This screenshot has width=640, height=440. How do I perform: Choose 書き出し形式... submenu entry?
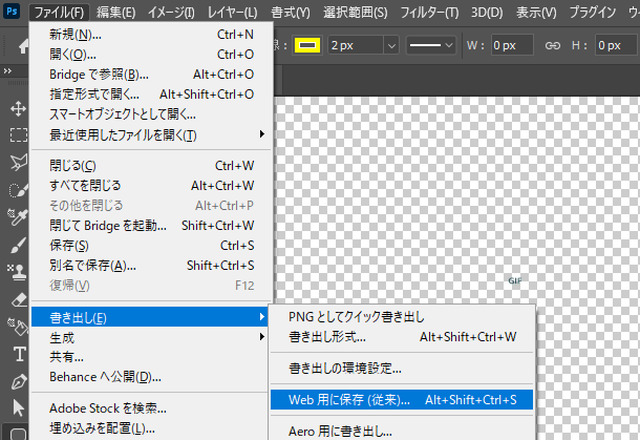402,337
